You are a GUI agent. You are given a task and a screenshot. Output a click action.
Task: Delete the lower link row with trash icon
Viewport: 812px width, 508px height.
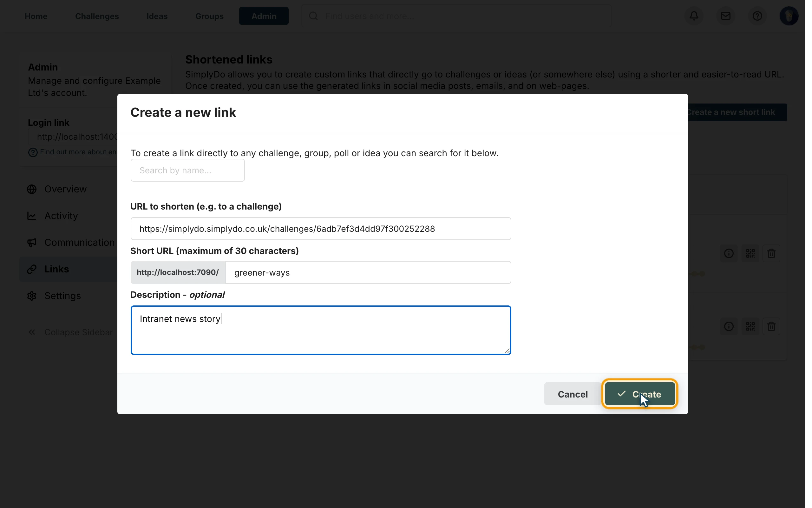point(771,326)
